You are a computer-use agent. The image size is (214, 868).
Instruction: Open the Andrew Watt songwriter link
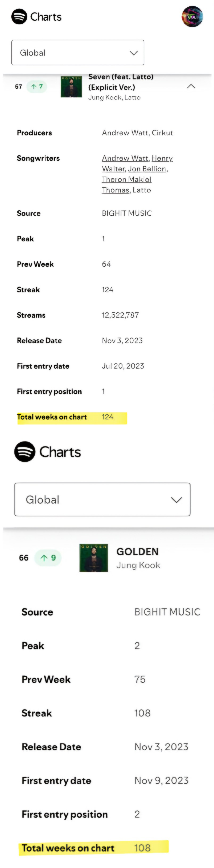[x=125, y=158]
